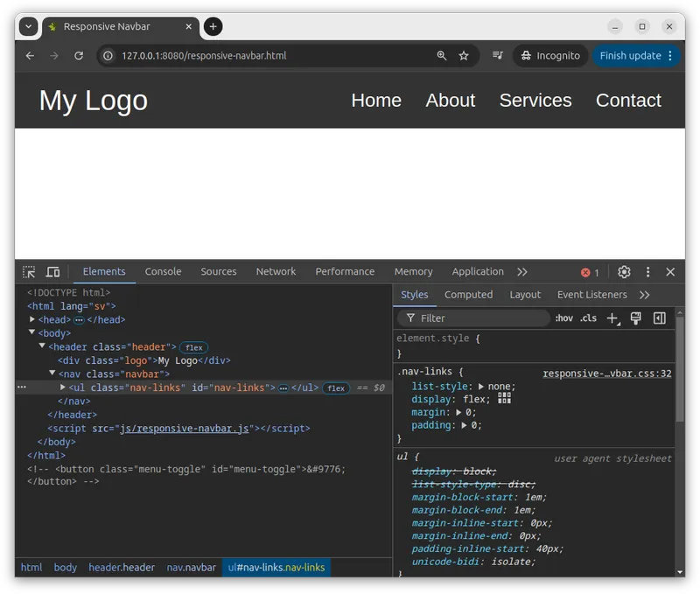The image size is (700, 594).
Task: Open DevTools settings gear
Action: click(x=624, y=272)
